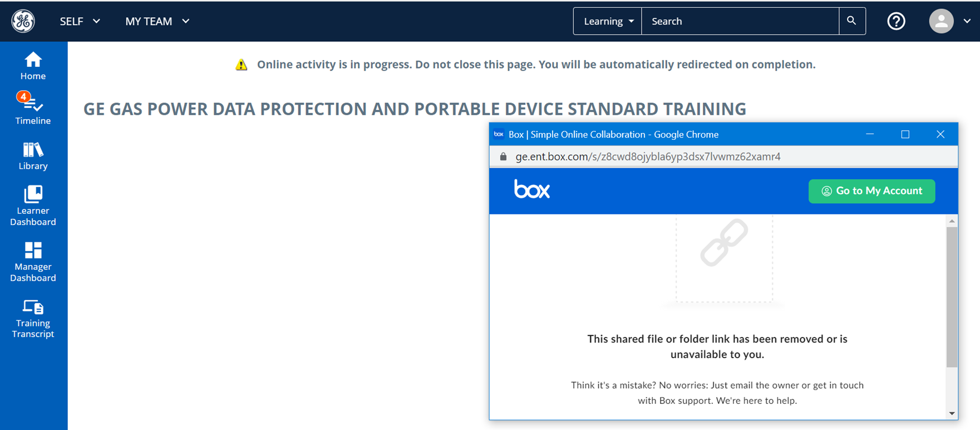This screenshot has height=430, width=980.
Task: Click the Box favicon in title bar
Action: click(499, 134)
